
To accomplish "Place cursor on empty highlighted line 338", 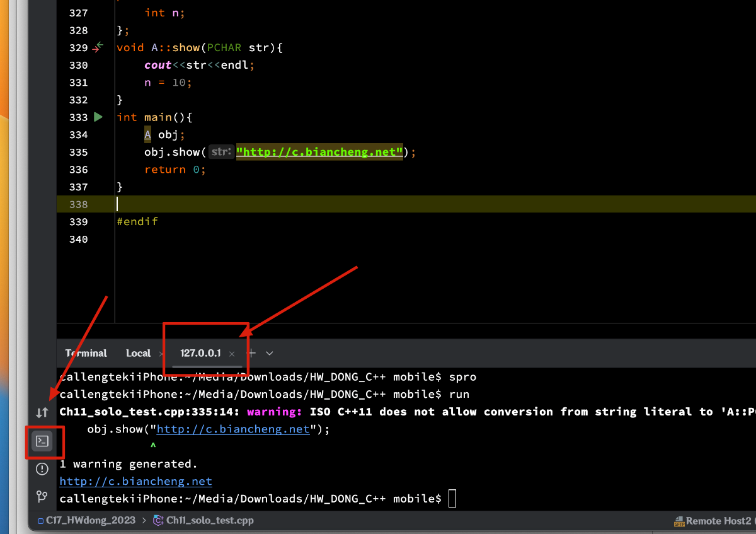I will click(406, 204).
